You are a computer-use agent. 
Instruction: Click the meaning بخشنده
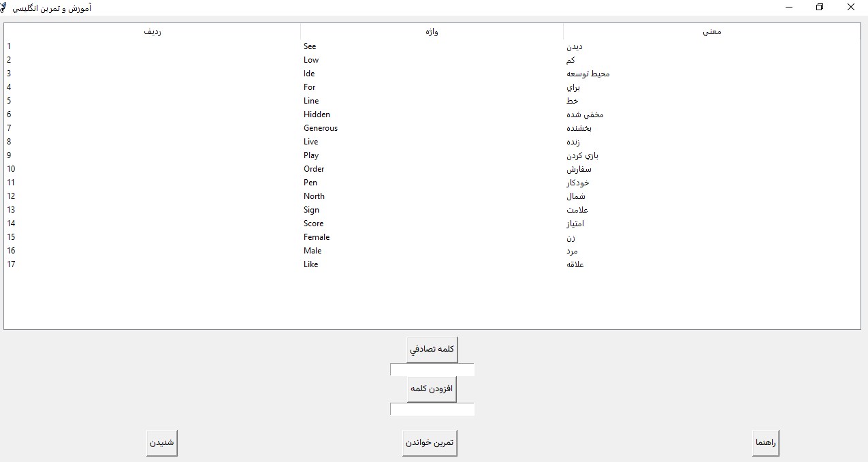(x=579, y=128)
